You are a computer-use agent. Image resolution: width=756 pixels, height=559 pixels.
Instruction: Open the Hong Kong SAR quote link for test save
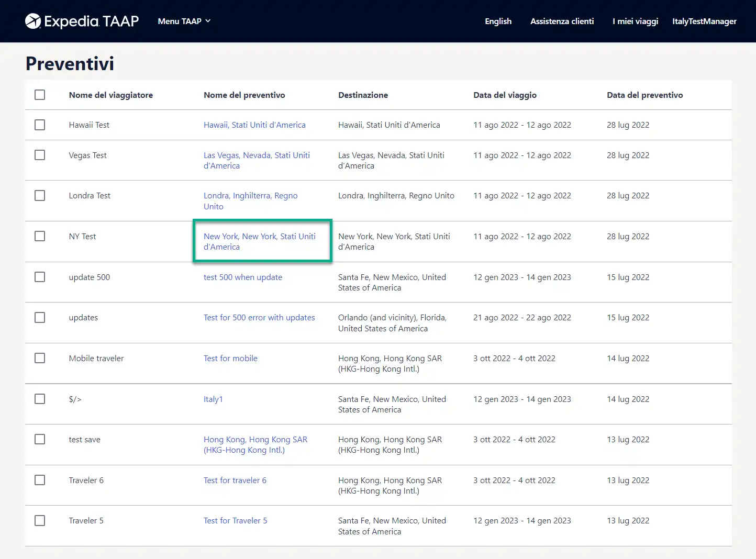[x=255, y=444]
